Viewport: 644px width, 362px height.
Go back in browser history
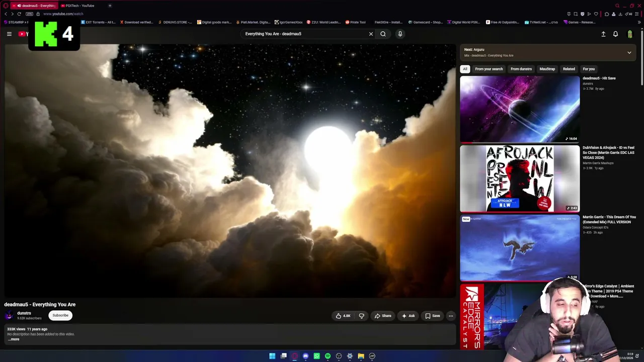point(6,14)
